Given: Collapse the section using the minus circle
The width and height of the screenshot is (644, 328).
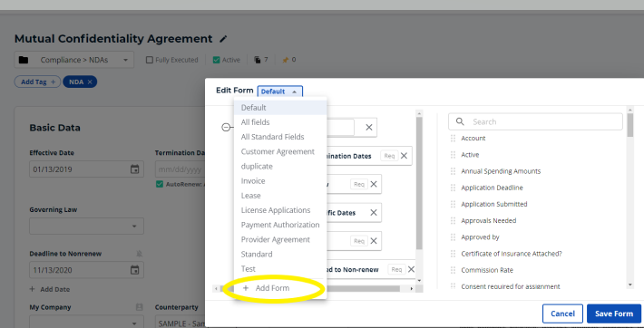Looking at the screenshot, I should click(226, 128).
